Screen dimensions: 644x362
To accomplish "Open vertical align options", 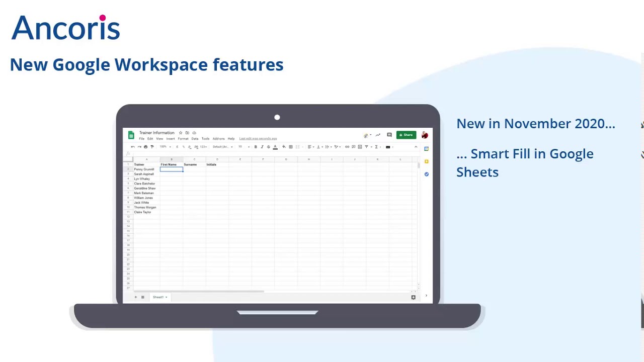I will (x=319, y=147).
